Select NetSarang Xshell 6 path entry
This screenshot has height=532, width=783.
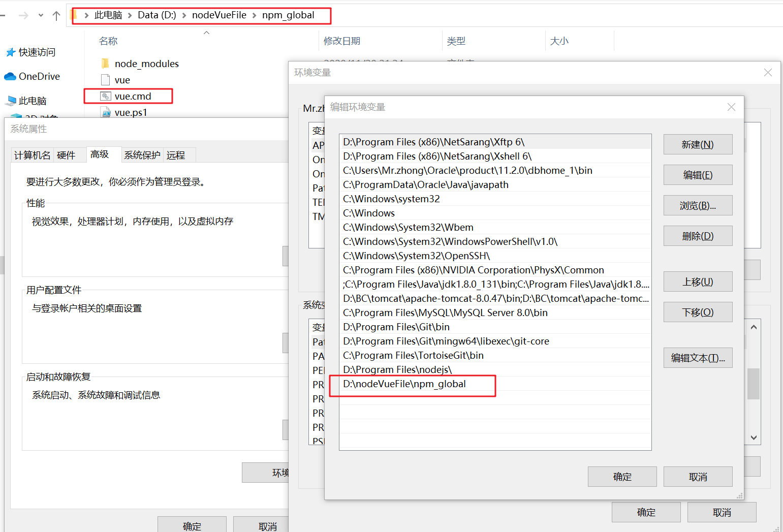click(x=495, y=156)
